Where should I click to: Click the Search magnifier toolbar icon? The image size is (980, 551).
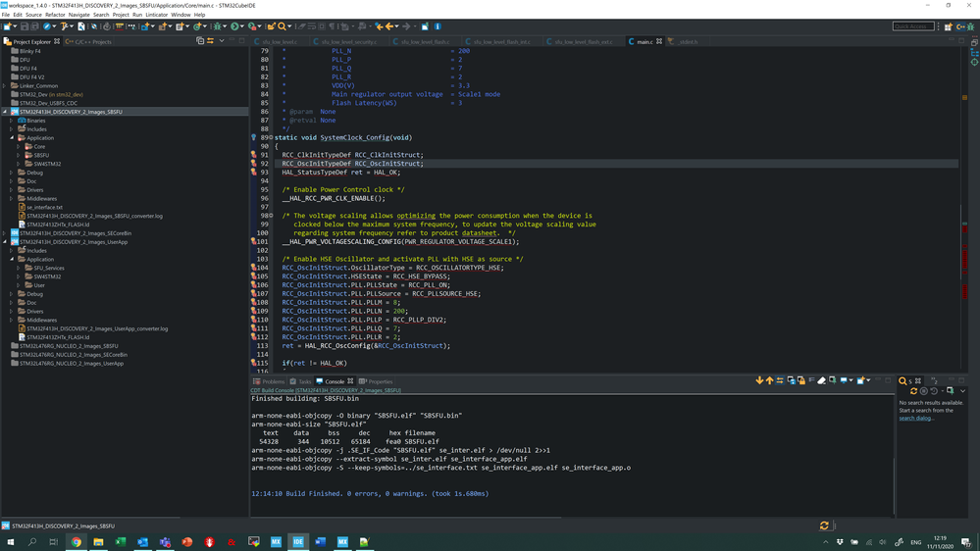click(282, 26)
